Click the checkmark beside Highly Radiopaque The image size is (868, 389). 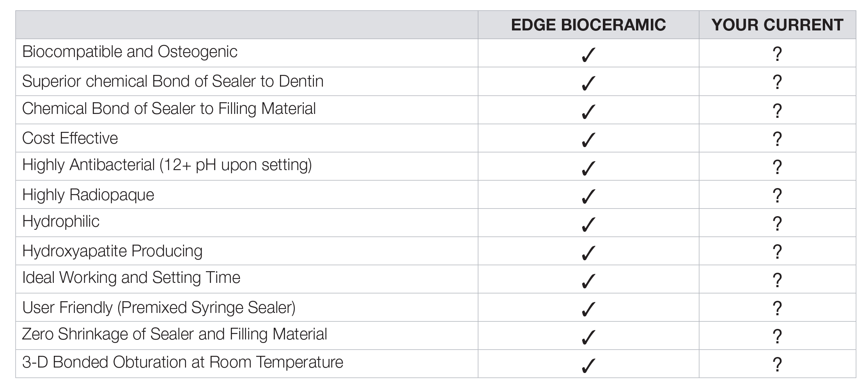tap(588, 196)
